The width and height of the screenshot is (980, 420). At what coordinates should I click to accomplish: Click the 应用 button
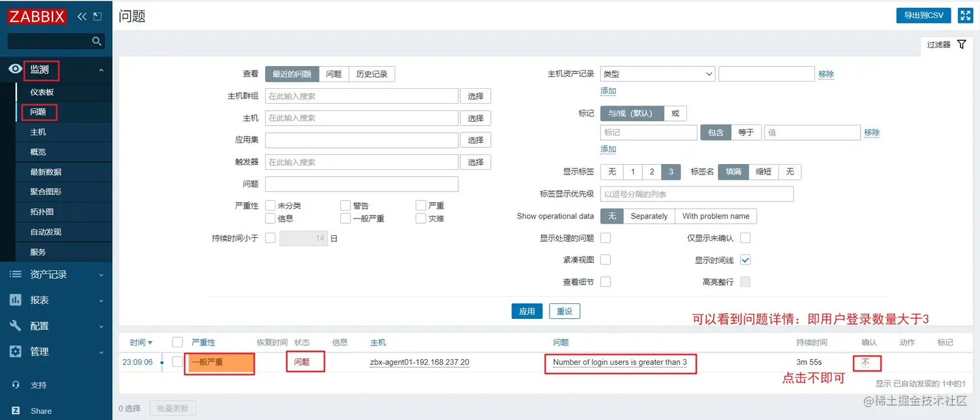pyautogui.click(x=527, y=311)
